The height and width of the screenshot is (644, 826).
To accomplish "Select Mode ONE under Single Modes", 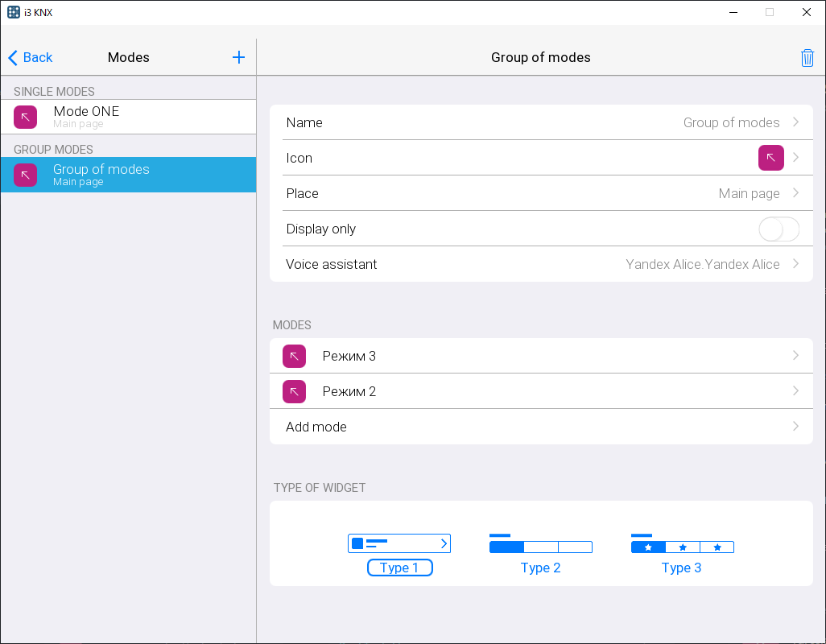I will (129, 117).
